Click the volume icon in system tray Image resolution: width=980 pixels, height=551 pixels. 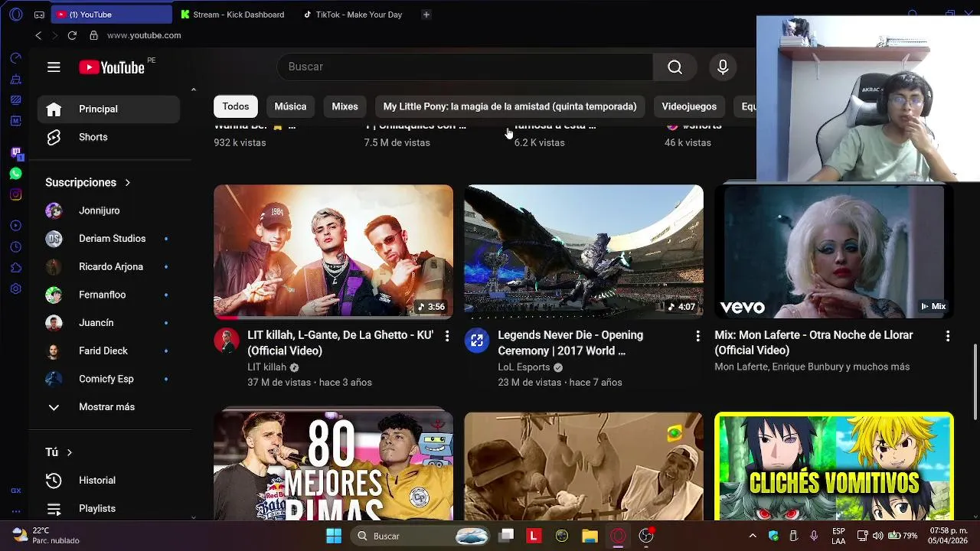[x=877, y=536]
